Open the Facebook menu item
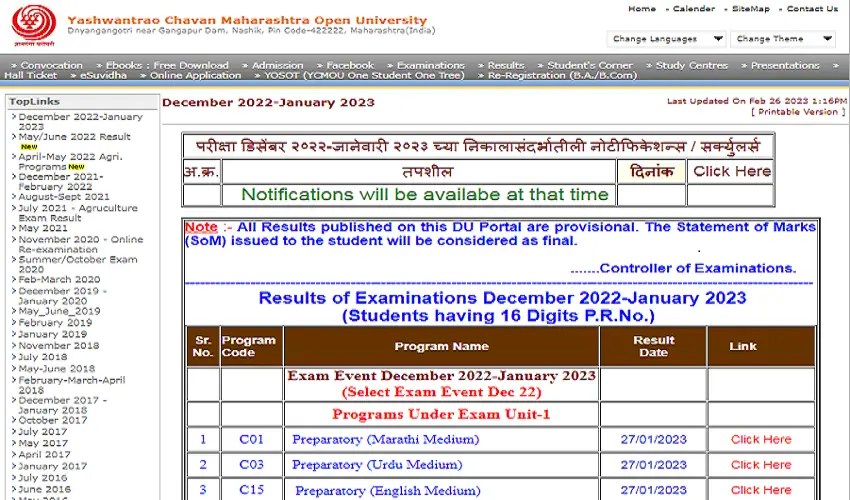This screenshot has height=500, width=850. pos(350,65)
